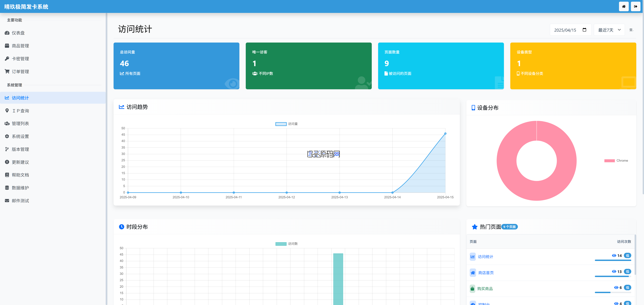Click the 页面数量 9 stat card
The width and height of the screenshot is (644, 305).
[x=441, y=66]
